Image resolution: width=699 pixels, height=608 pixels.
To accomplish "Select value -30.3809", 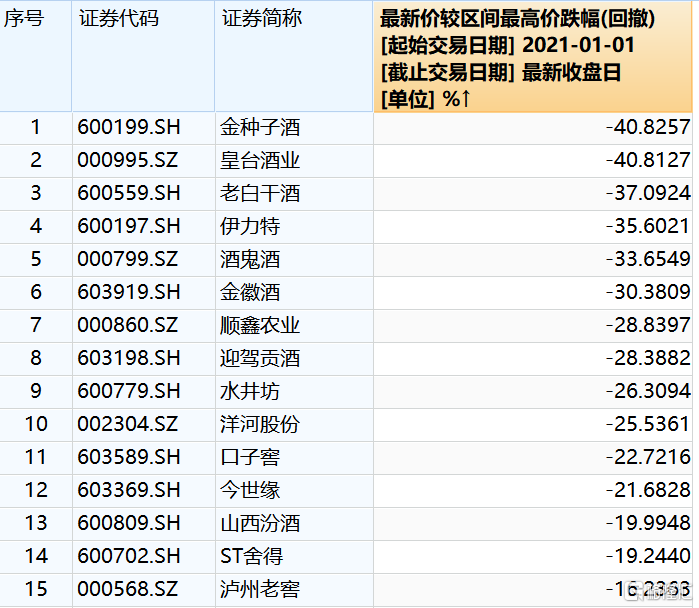I will coord(648,292).
